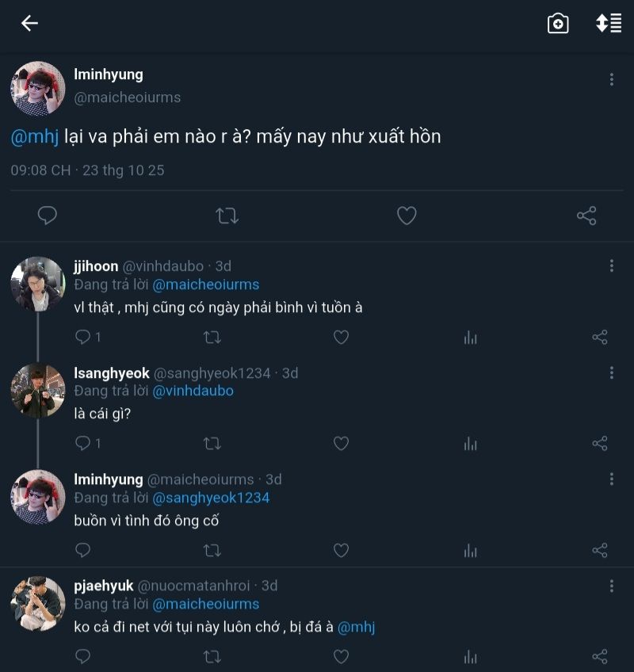
Task: Open jjihoon's profile avatar
Action: point(37,284)
